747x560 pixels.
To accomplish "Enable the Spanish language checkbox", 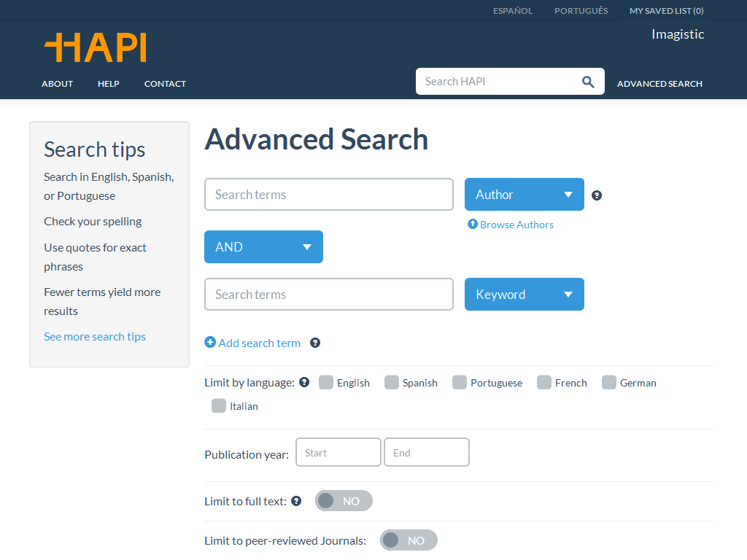I will (391, 382).
